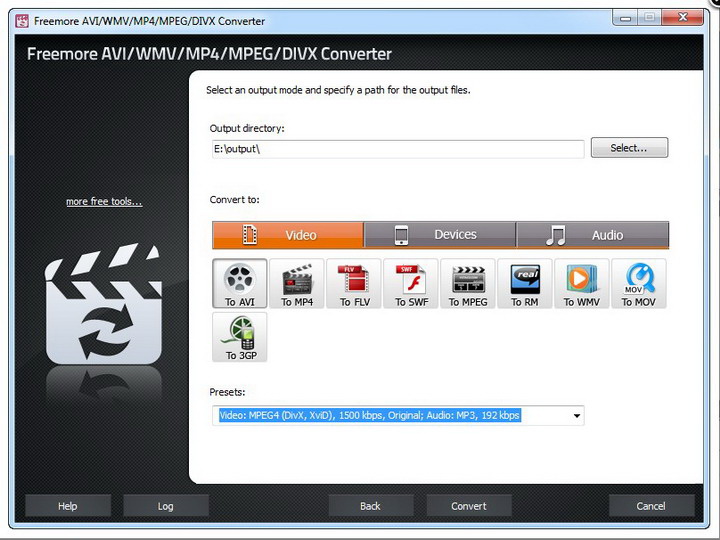The width and height of the screenshot is (720, 540).
Task: Close the converter window
Action: [x=682, y=17]
